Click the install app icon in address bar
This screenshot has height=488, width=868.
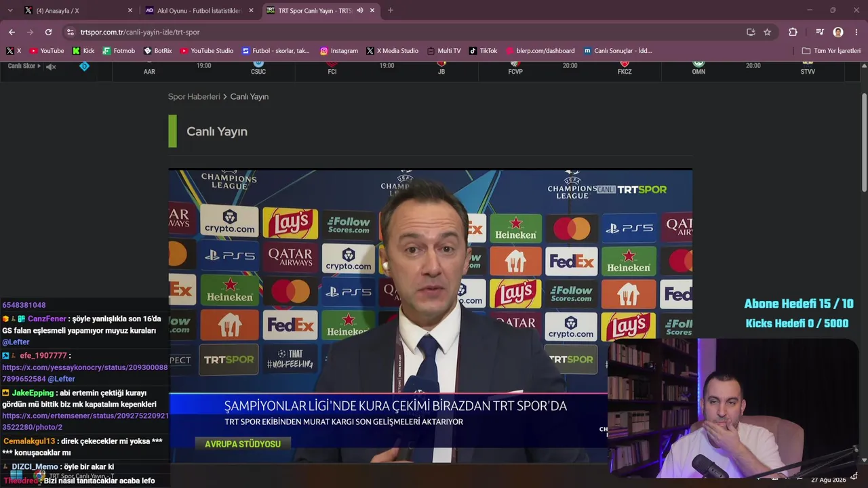pyautogui.click(x=751, y=32)
